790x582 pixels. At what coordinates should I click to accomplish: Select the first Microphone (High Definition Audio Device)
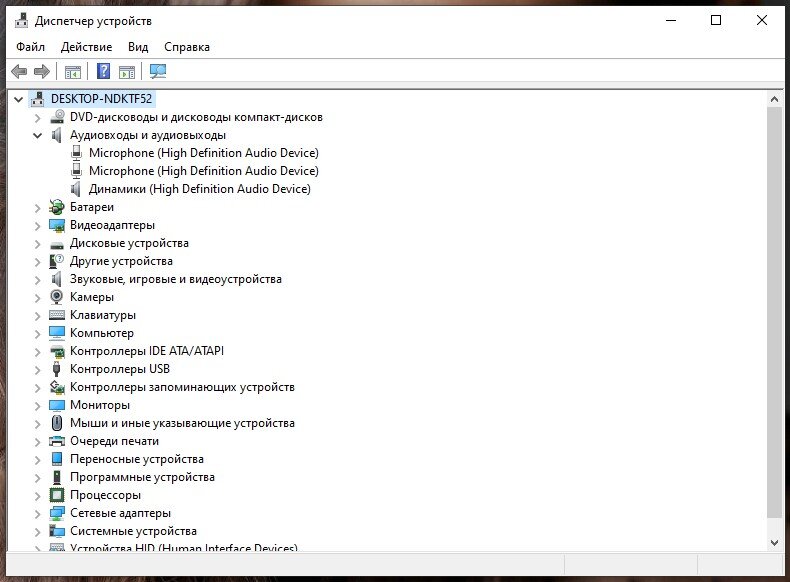[204, 153]
